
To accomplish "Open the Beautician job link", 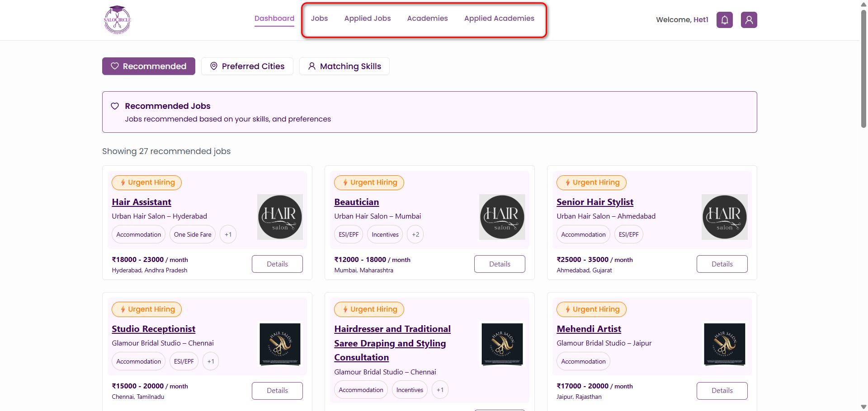I will [357, 202].
